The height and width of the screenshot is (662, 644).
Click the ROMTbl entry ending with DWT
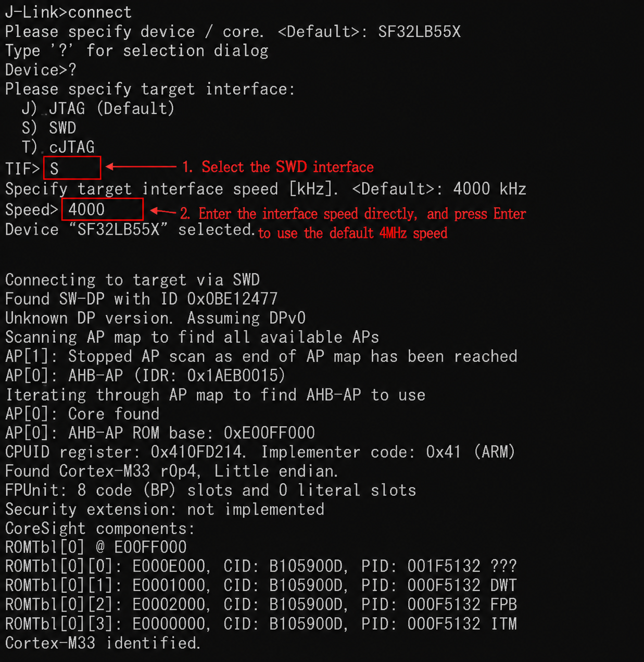(x=261, y=585)
